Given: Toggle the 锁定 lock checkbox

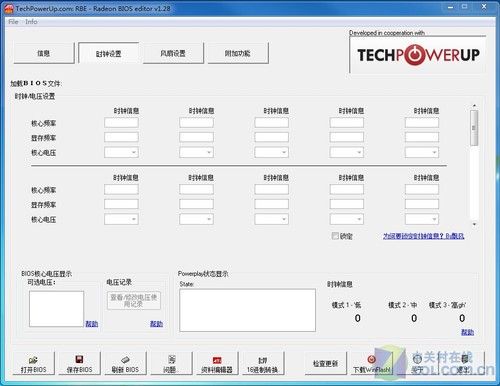Looking at the screenshot, I should pyautogui.click(x=335, y=236).
